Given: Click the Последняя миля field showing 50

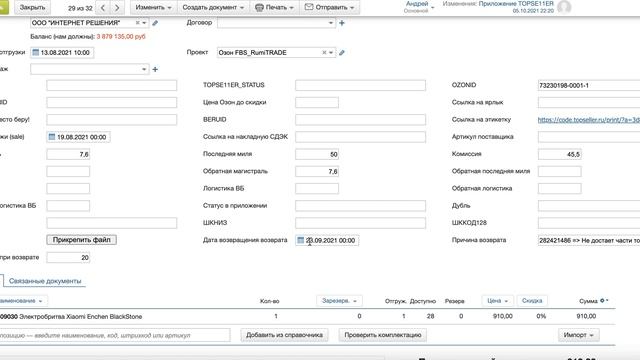Looking at the screenshot, I should (317, 154).
